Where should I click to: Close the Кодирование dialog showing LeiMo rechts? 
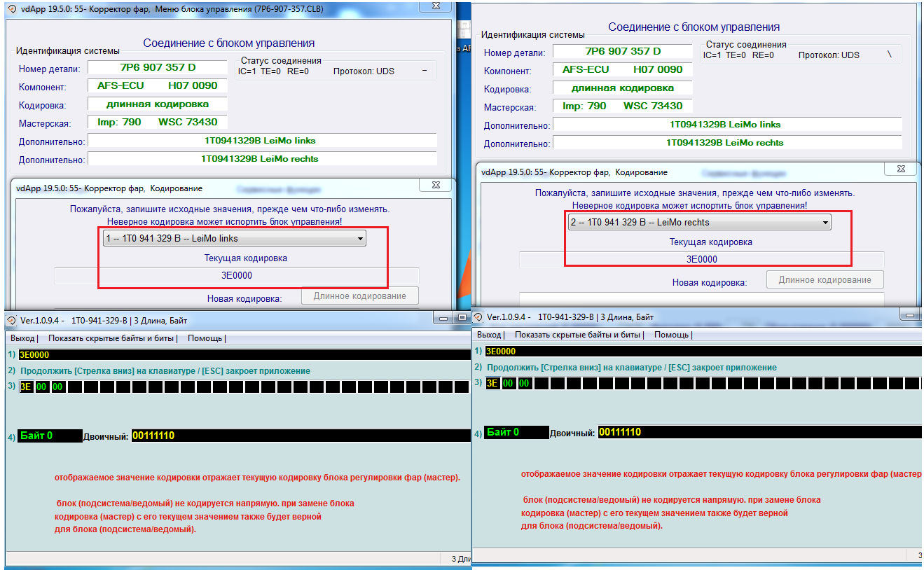[x=901, y=169]
